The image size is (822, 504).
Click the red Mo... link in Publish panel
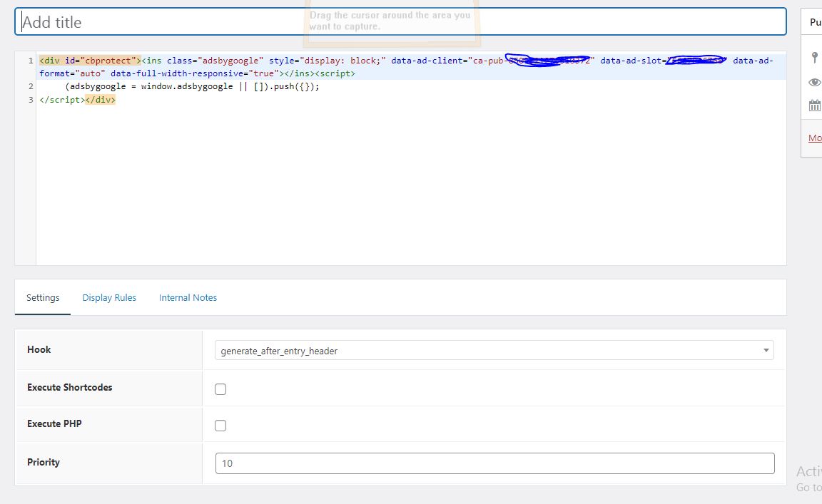pyautogui.click(x=815, y=138)
